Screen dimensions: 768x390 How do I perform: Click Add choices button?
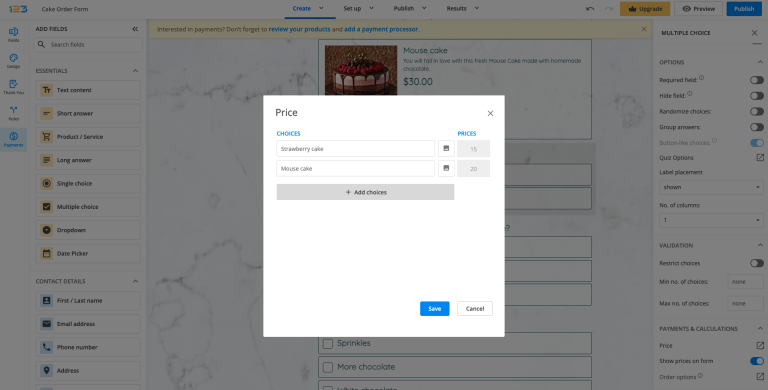(x=365, y=192)
